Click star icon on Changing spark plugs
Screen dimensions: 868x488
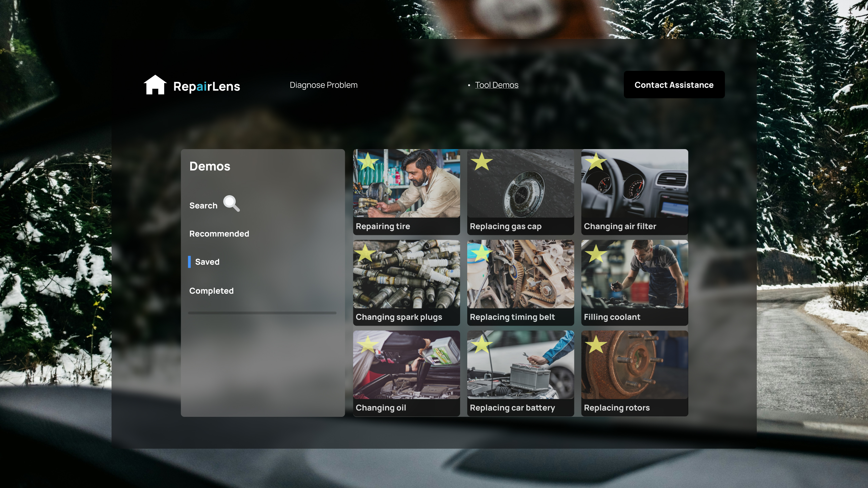(x=365, y=253)
